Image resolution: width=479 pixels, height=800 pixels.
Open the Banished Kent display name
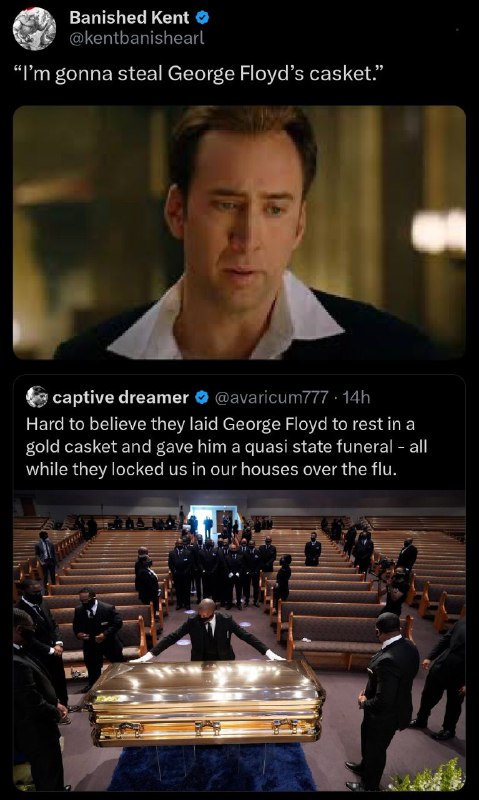(129, 18)
